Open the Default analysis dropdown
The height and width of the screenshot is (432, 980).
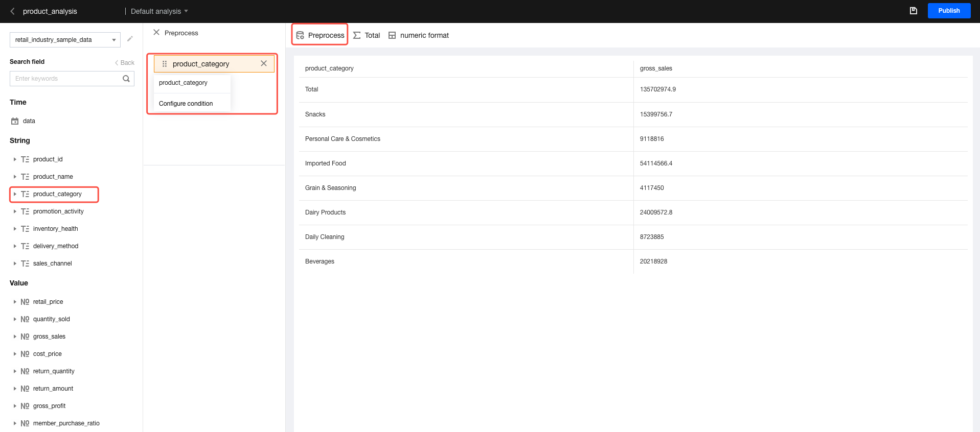pyautogui.click(x=159, y=11)
